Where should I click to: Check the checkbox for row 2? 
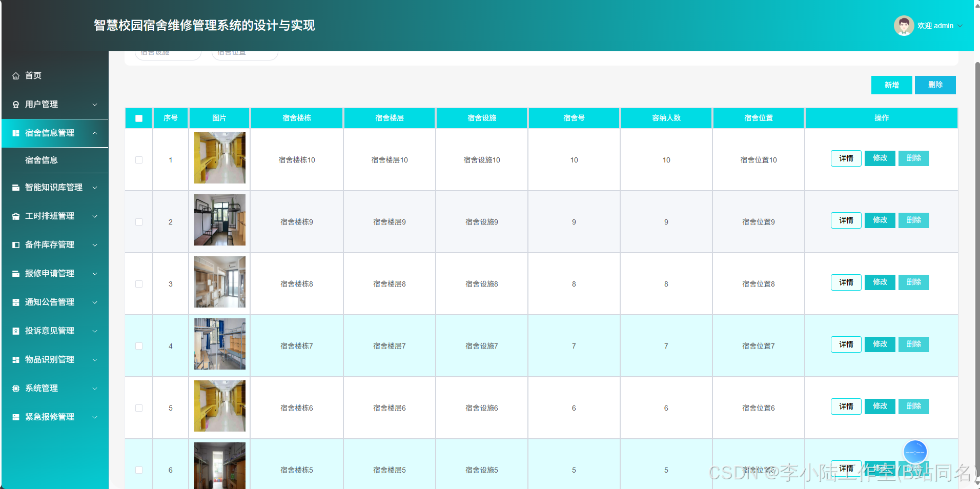[x=139, y=222]
